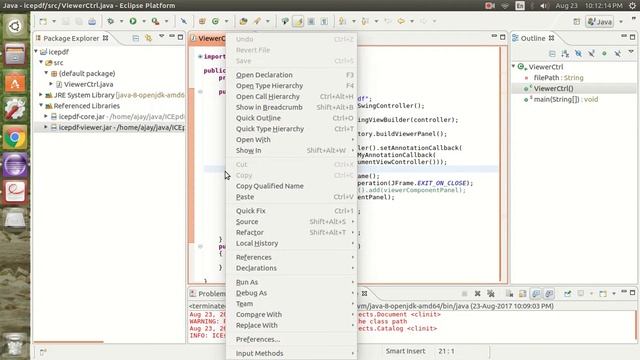Toggle Scroll Lock in Console toolbar
640x360 pixels.
pyautogui.click(x=522, y=293)
